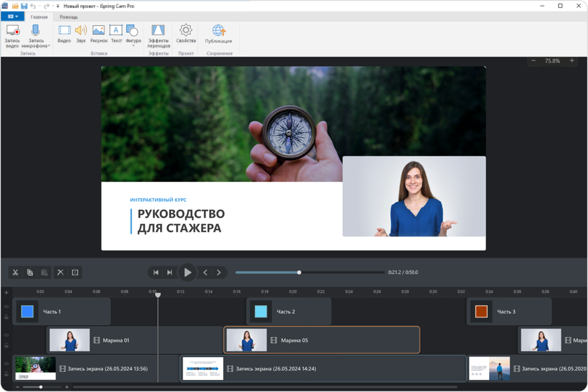This screenshot has width=588, height=392.
Task: Select the Марина 05 video clip
Action: point(321,340)
